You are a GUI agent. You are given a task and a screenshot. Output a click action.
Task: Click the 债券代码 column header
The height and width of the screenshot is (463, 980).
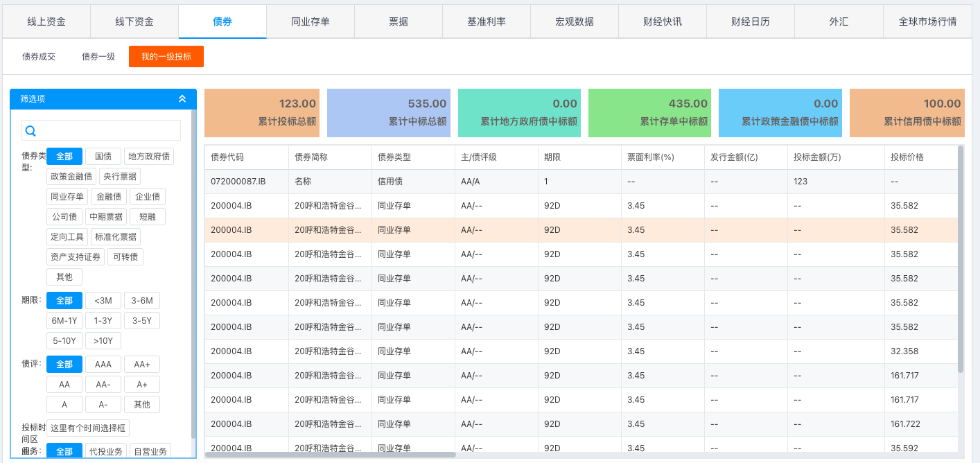pos(247,157)
